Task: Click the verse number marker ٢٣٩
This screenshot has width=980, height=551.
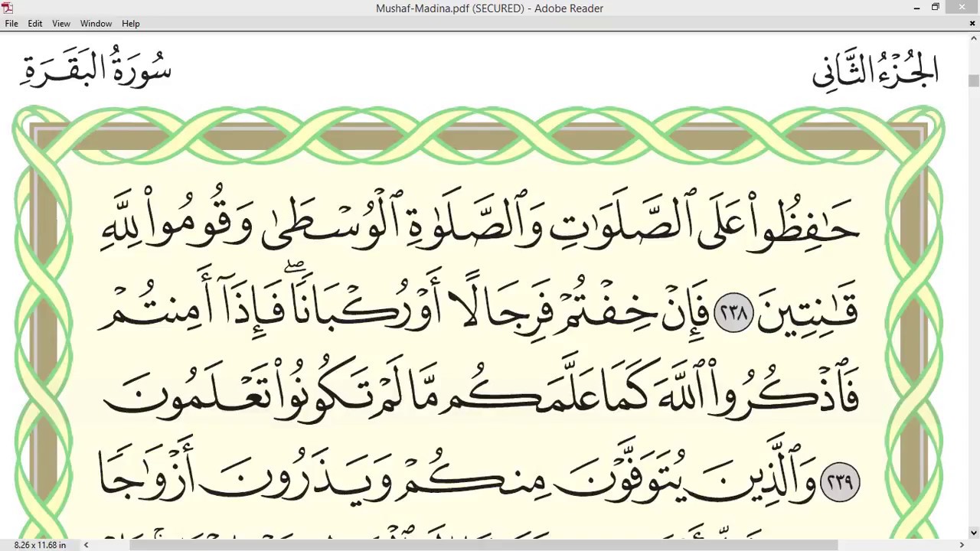Action: 841,482
